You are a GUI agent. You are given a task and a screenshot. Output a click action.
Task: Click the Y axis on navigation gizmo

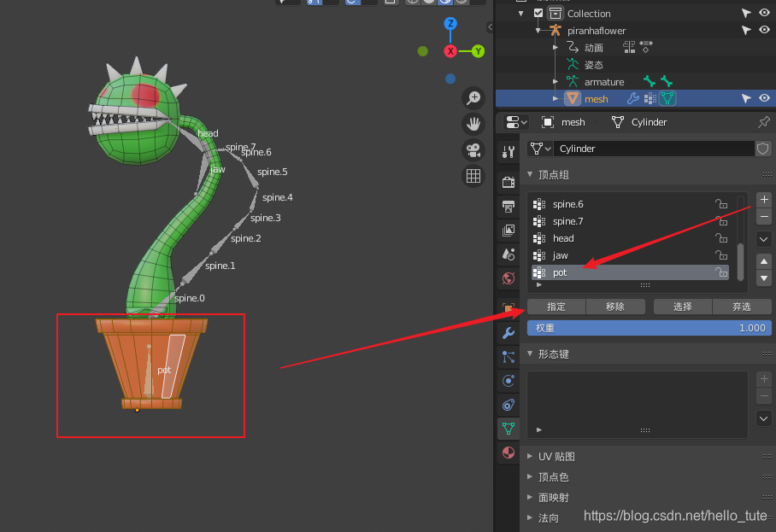478,51
